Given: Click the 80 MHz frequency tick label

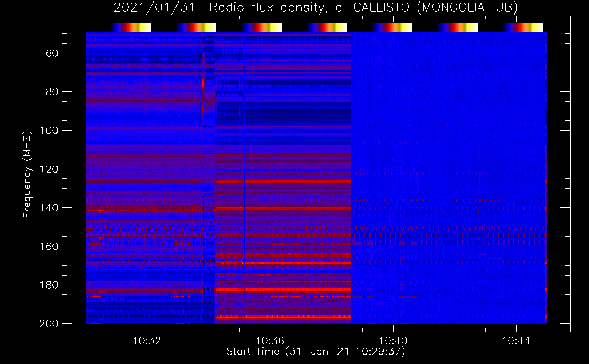Looking at the screenshot, I should pos(52,92).
